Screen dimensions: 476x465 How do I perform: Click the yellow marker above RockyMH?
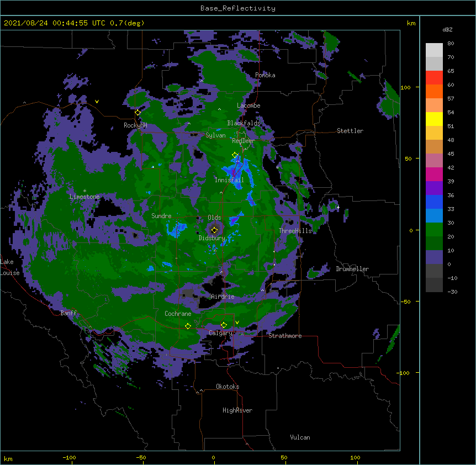coord(137,112)
